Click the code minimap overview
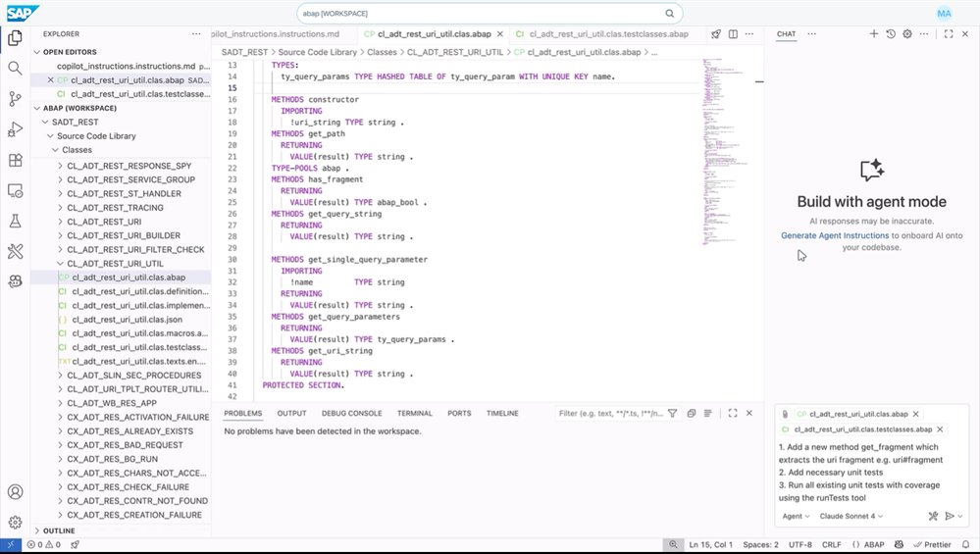This screenshot has width=980, height=554. (724, 151)
